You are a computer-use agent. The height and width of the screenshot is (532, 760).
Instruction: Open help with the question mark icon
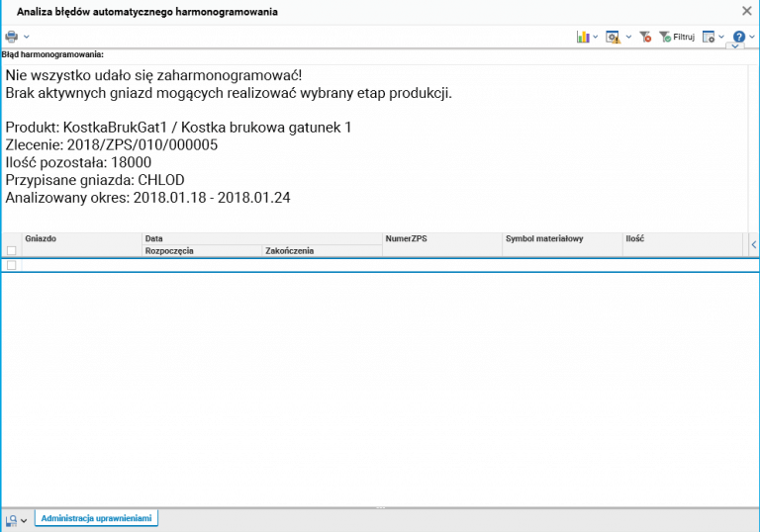(738, 37)
